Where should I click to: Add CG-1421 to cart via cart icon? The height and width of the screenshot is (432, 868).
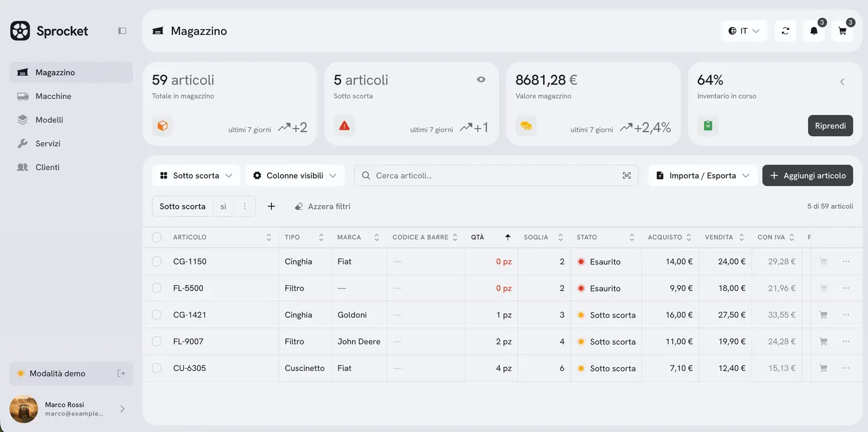[824, 314]
